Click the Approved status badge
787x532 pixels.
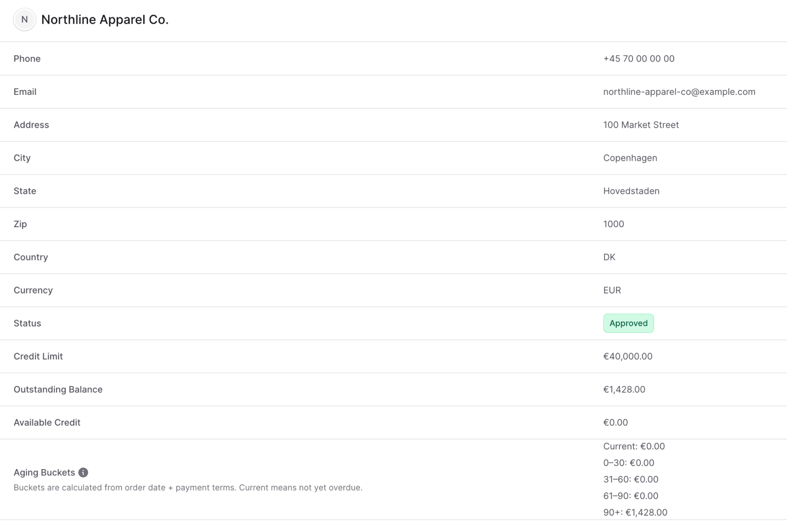pyautogui.click(x=628, y=324)
